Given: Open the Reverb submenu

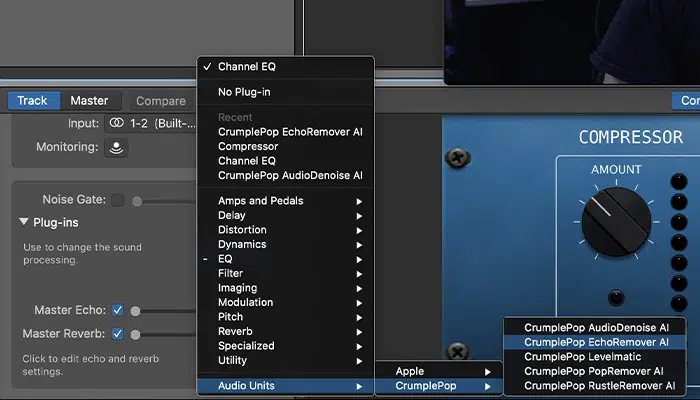Looking at the screenshot, I should pos(285,332).
